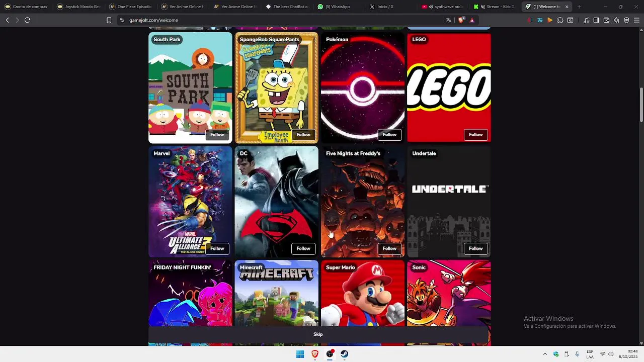Open the Brave VPN shield icon
Screen dimensions: 644x362
pos(626,20)
